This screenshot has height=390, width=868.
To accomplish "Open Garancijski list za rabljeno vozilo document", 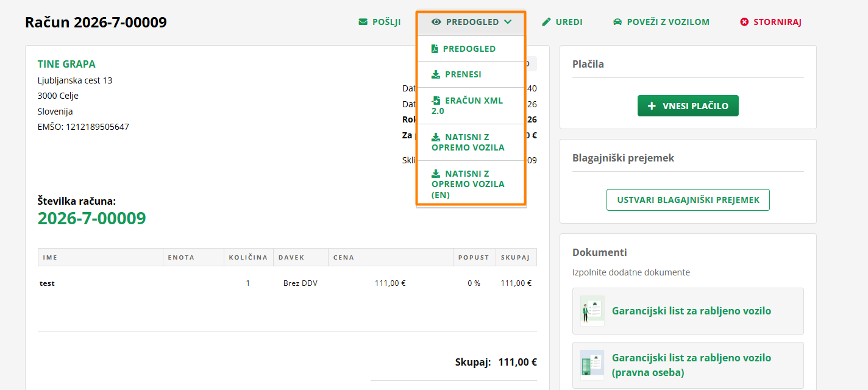I will [688, 311].
